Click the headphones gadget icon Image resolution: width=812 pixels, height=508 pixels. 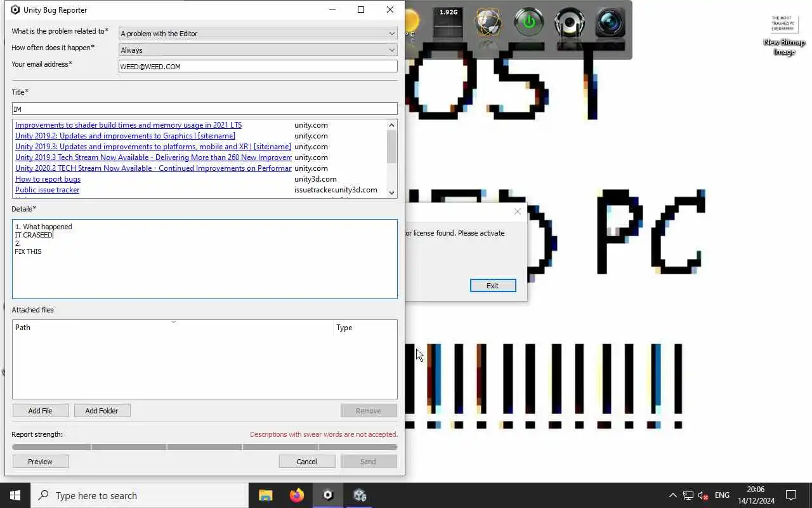click(569, 23)
